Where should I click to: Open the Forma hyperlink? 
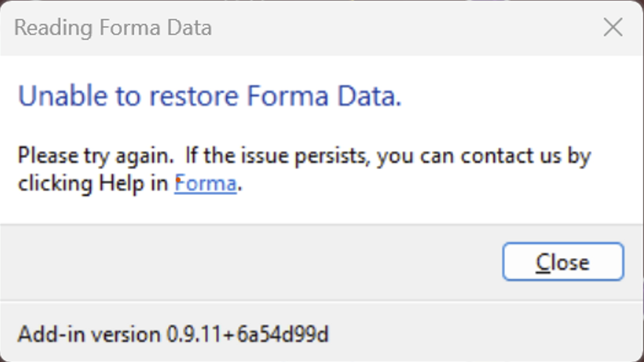(x=206, y=183)
